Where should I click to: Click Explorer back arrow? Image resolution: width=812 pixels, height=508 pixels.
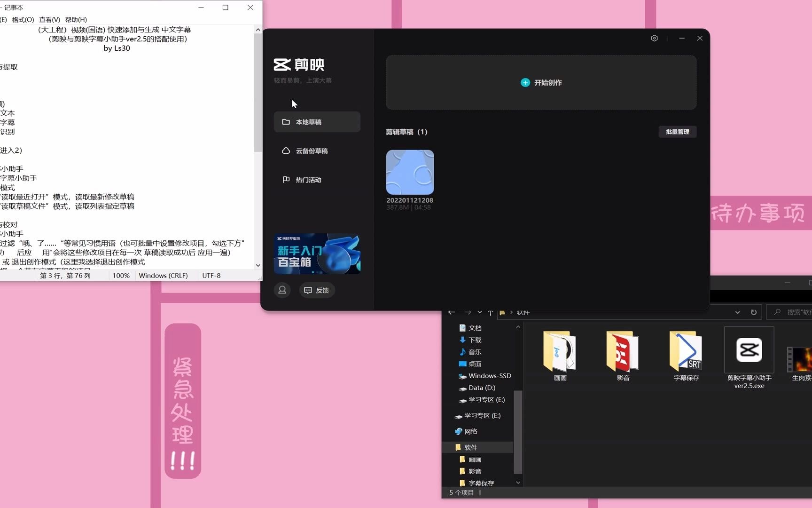coord(452,312)
